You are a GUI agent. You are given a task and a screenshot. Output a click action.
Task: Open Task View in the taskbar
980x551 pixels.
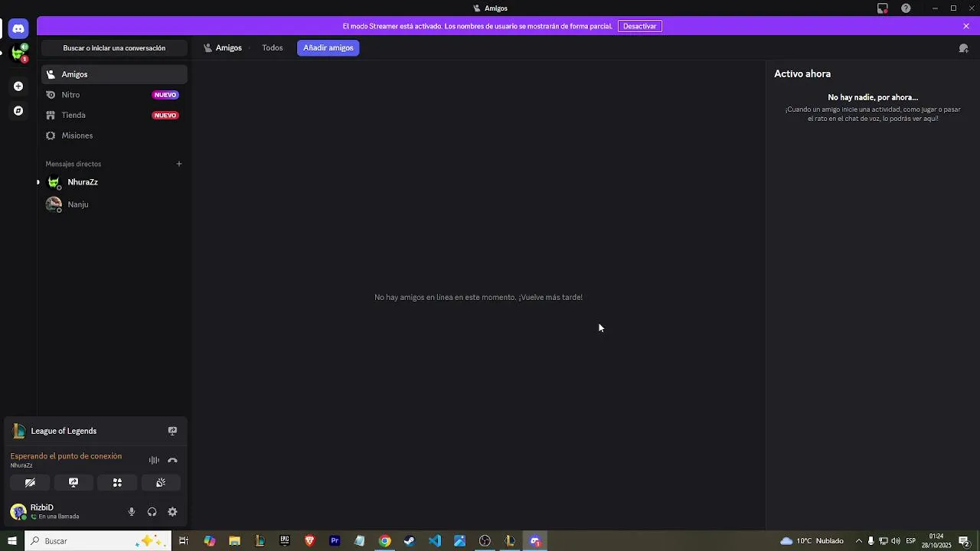[x=184, y=541]
